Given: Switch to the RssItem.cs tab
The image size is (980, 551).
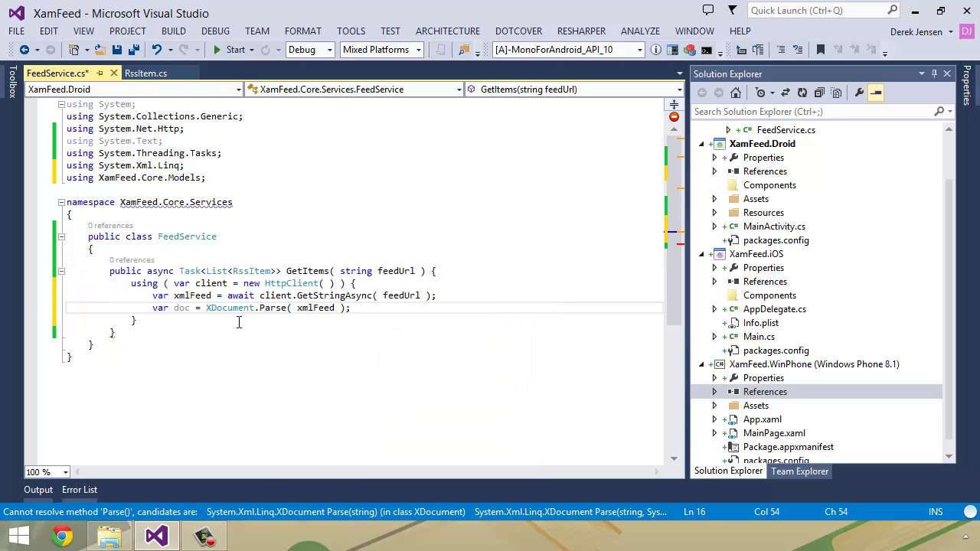Looking at the screenshot, I should click(x=145, y=73).
